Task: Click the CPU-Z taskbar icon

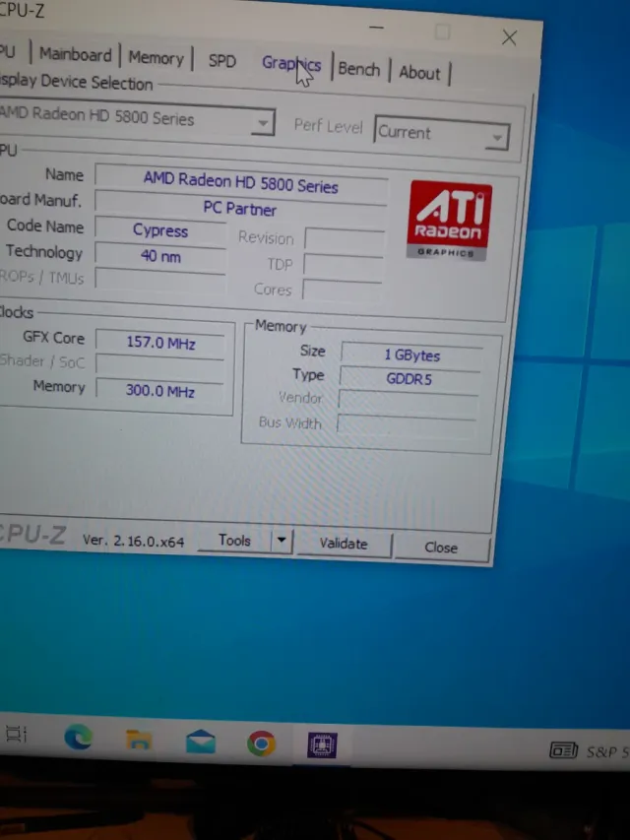Action: tap(322, 745)
